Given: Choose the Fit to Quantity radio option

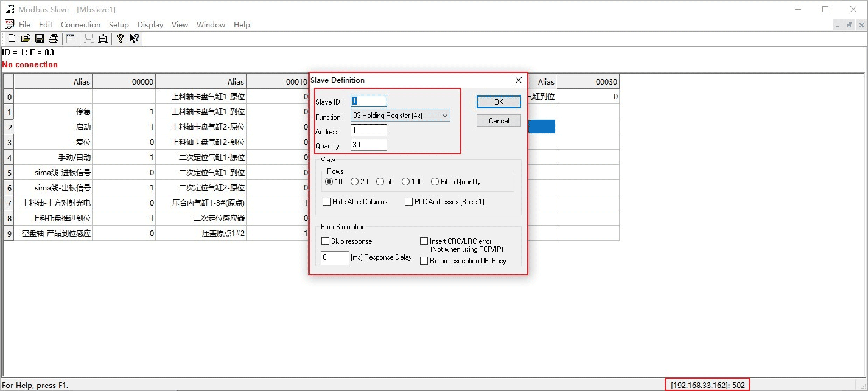Looking at the screenshot, I should [x=435, y=182].
